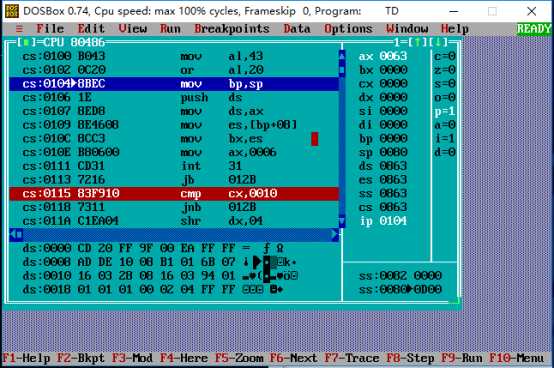Click F2-Bkpt in the bottom bar
Viewport: 554px width, 368px height.
(81, 358)
